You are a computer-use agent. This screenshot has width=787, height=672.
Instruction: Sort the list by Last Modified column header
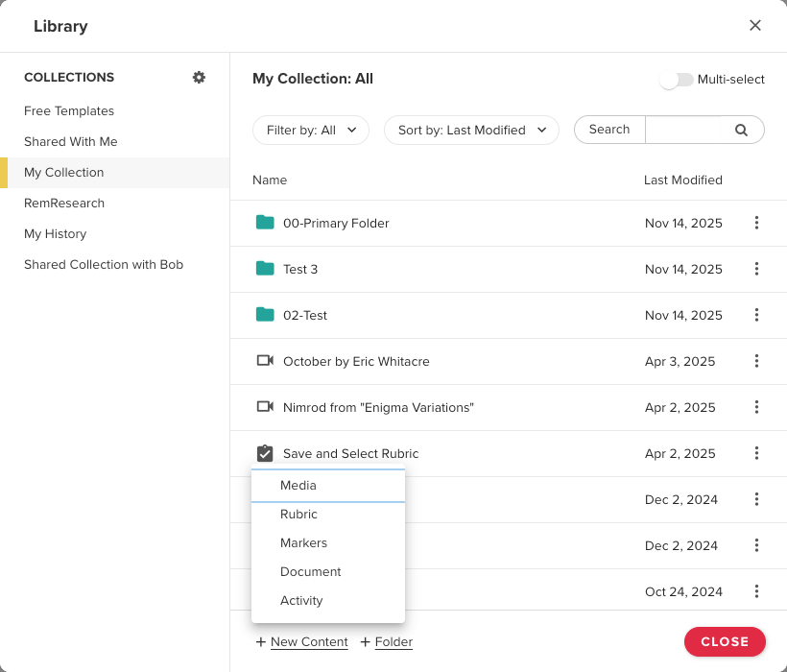pyautogui.click(x=682, y=180)
